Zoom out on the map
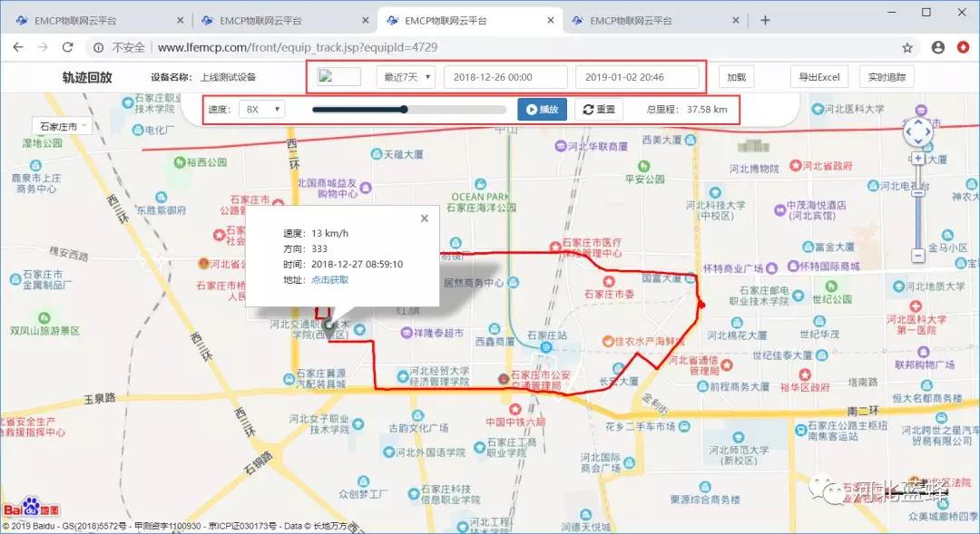This screenshot has height=534, width=980. (917, 255)
